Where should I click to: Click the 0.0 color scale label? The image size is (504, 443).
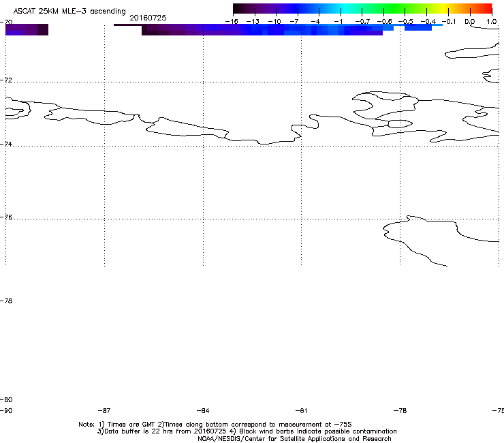coord(470,22)
